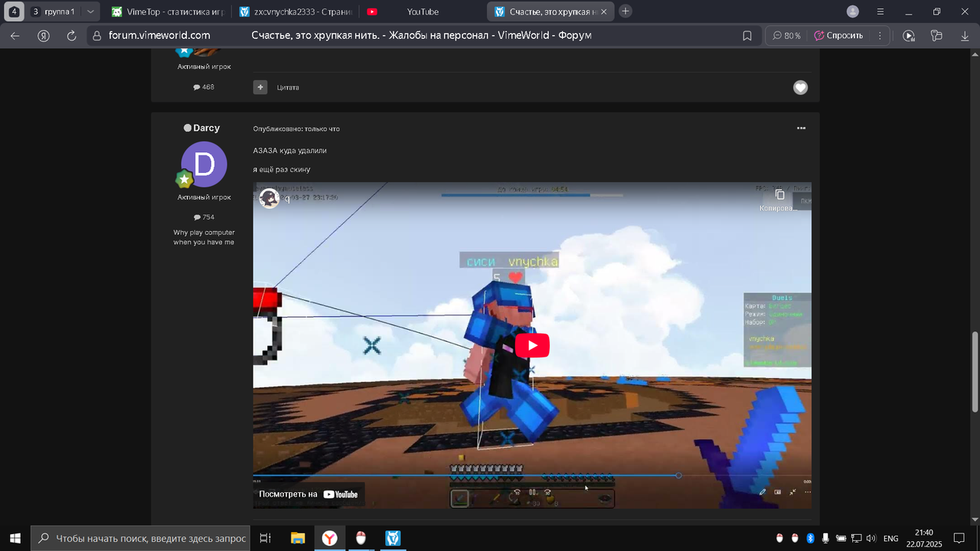The image size is (980, 551).
Task: Toggle video fullscreen collapse arrows icon
Action: pos(792,492)
